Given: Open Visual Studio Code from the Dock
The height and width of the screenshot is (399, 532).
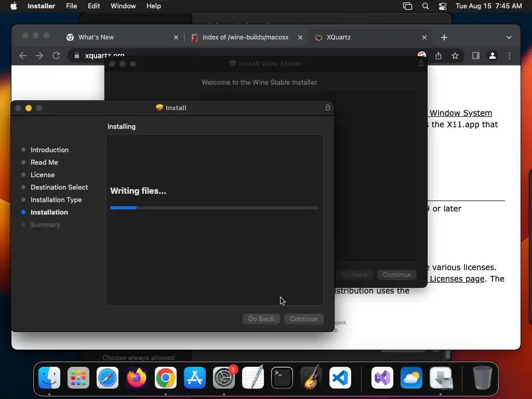Looking at the screenshot, I should [340, 378].
